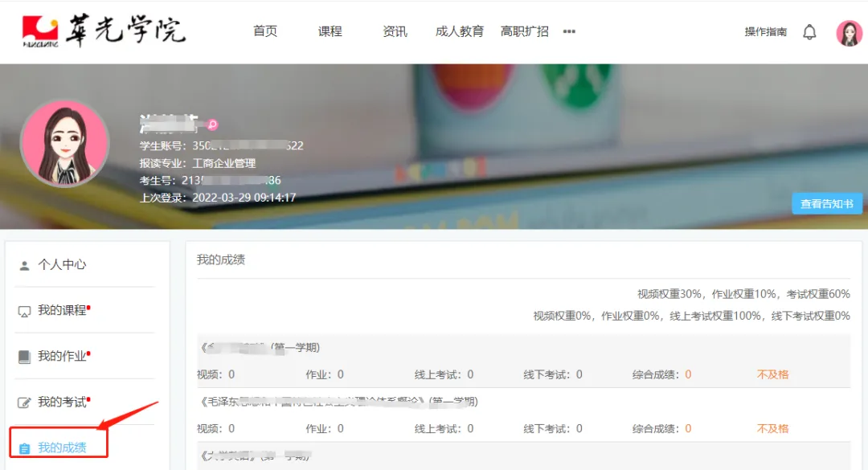Select 成人教育 in top navigation
868x470 pixels.
tap(460, 31)
